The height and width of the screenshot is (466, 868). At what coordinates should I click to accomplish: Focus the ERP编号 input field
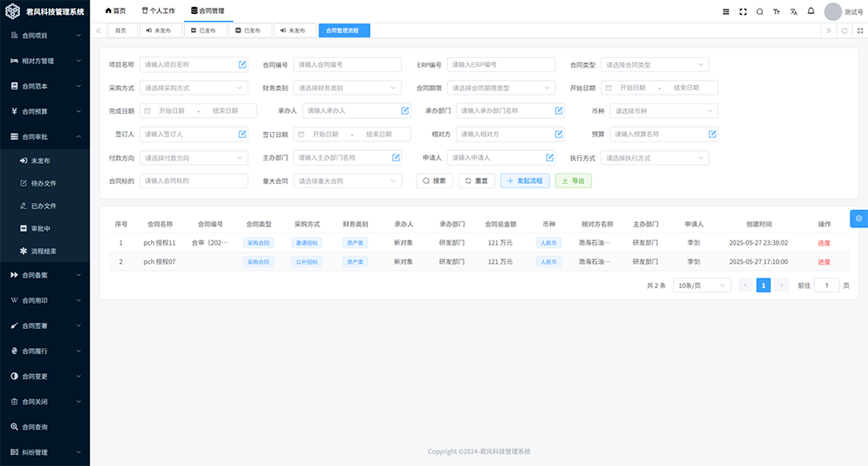coord(501,65)
